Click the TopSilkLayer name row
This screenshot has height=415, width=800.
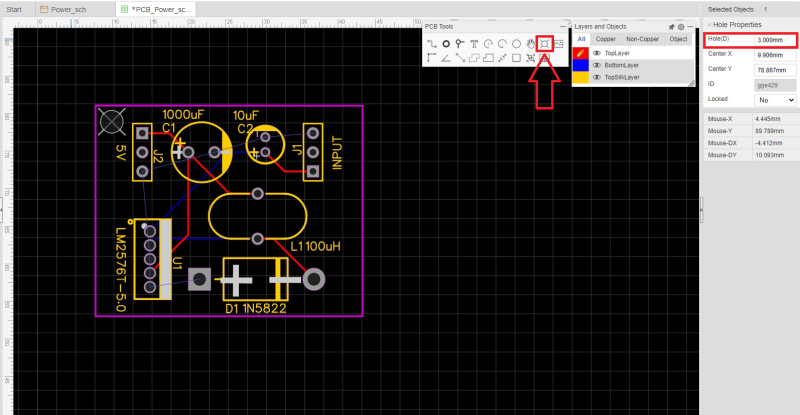coord(622,78)
